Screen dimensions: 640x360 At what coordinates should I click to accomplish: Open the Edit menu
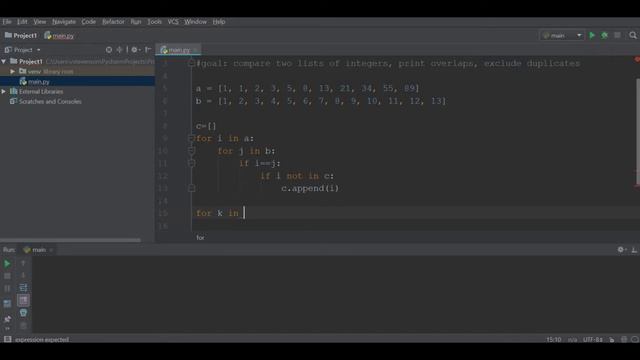(22, 22)
